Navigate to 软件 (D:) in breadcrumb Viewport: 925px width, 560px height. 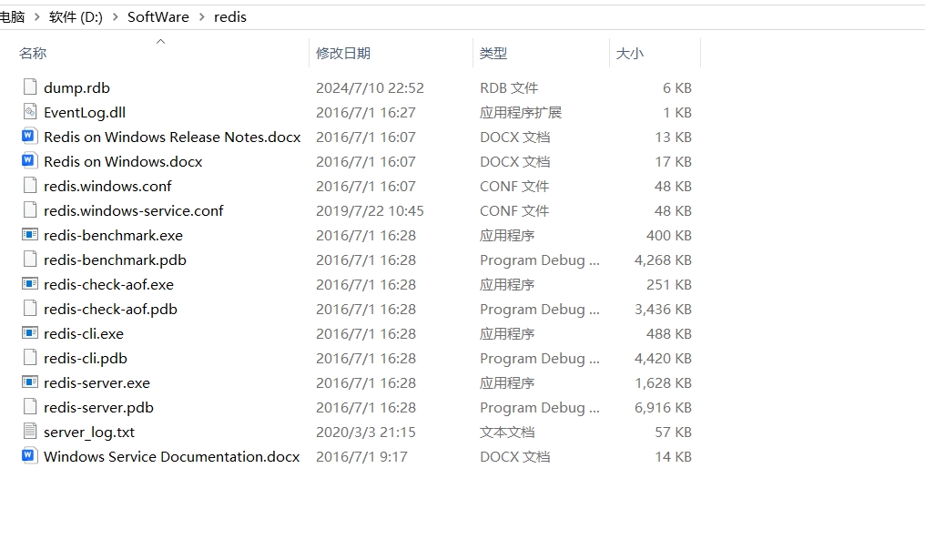76,17
